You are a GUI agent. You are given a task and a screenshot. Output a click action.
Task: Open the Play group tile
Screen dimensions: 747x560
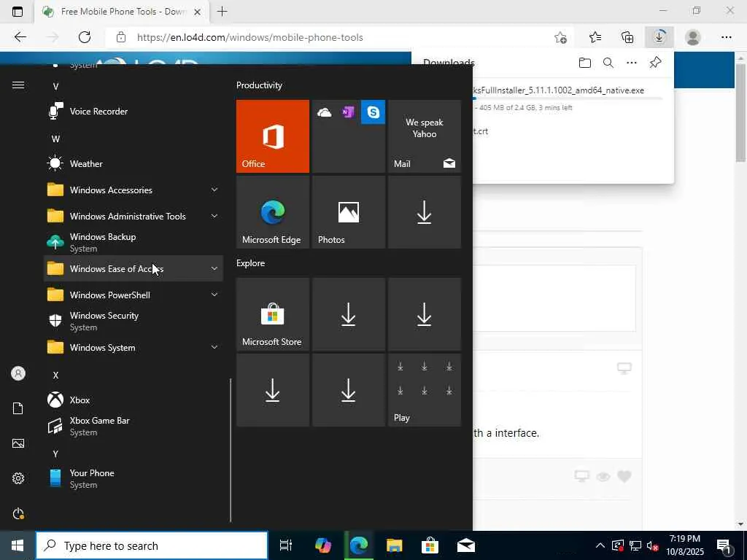pyautogui.click(x=425, y=390)
